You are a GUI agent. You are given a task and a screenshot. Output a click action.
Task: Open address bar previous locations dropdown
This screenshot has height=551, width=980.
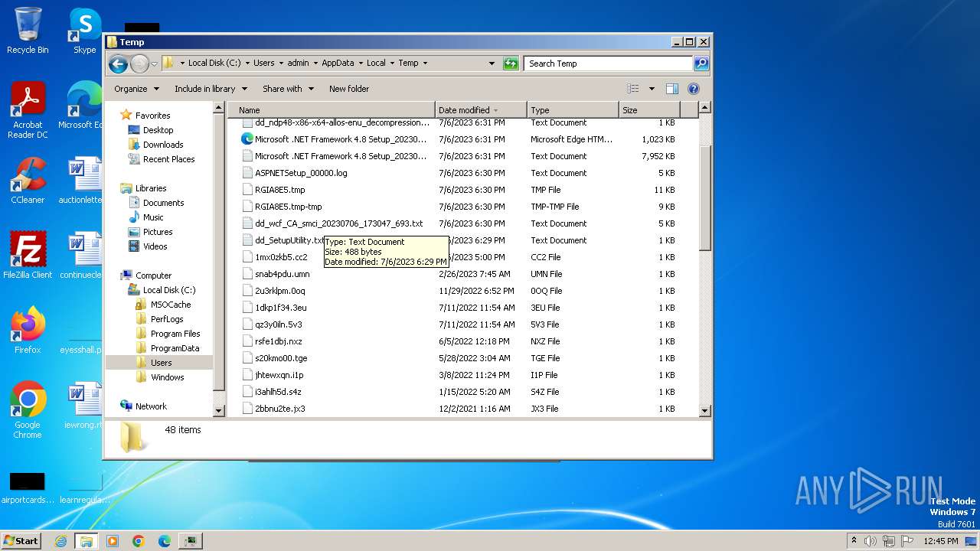[x=492, y=64]
